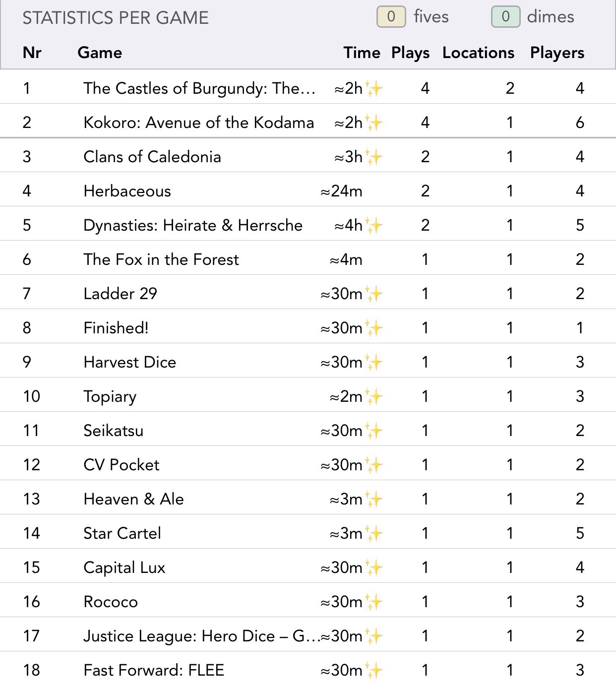Tap the sparkle icon in Heaven & Ale row
The height and width of the screenshot is (691, 616).
374,500
